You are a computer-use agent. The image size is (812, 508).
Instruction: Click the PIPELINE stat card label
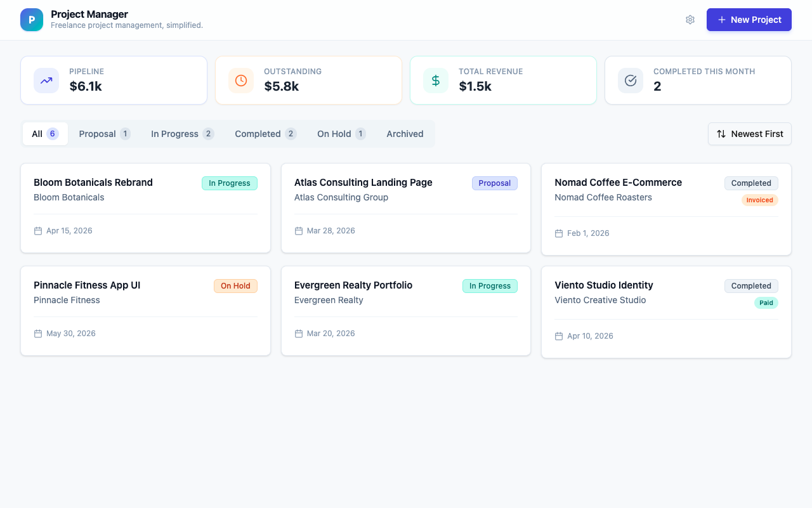point(87,72)
